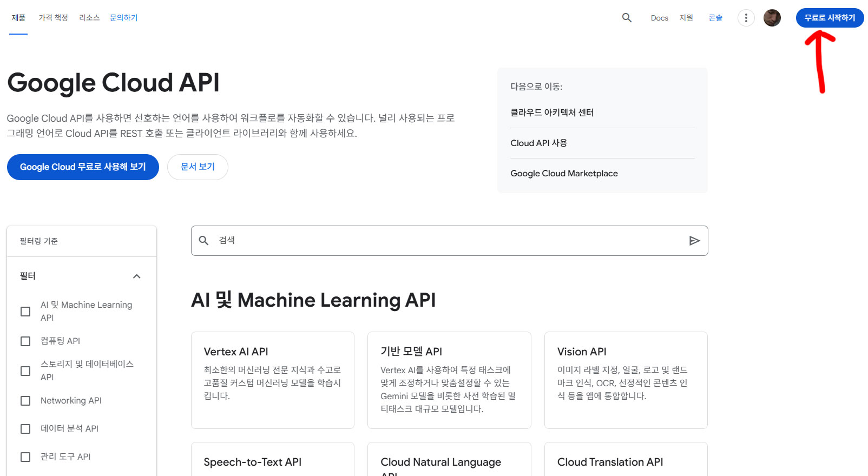Jump to 클라우드 아키텍처 센터
Screen dimensions: 868x476
552,113
